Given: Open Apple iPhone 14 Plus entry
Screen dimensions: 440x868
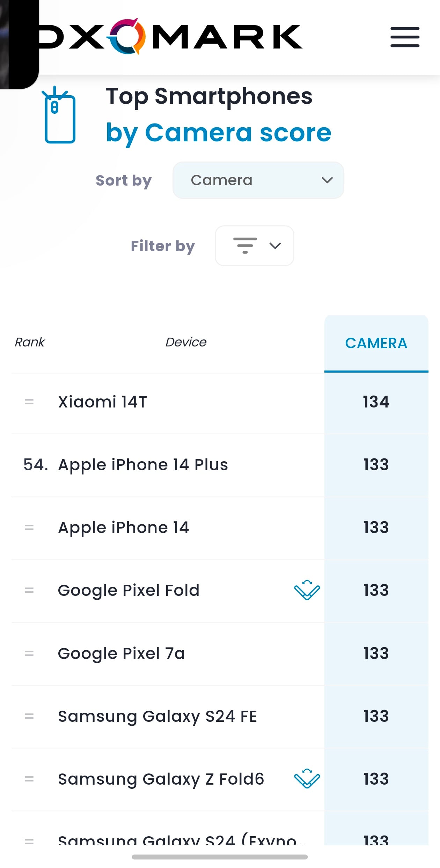Looking at the screenshot, I should tap(143, 465).
